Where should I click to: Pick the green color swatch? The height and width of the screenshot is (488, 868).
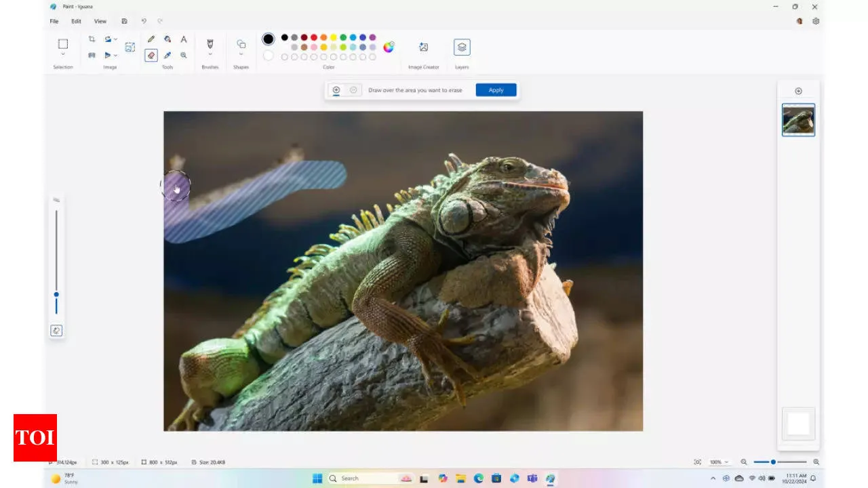point(343,37)
